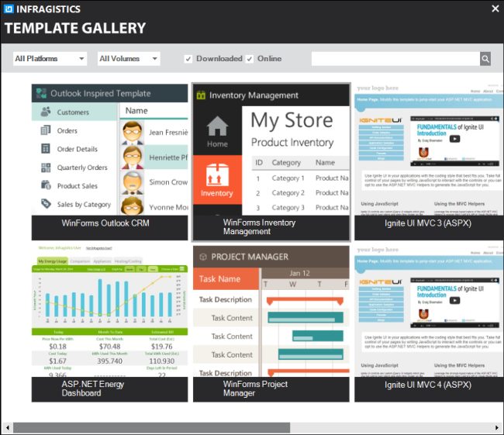Viewport: 504px width, 435px height.
Task: Click Jean Fresnière avatar picture
Action: point(132,133)
